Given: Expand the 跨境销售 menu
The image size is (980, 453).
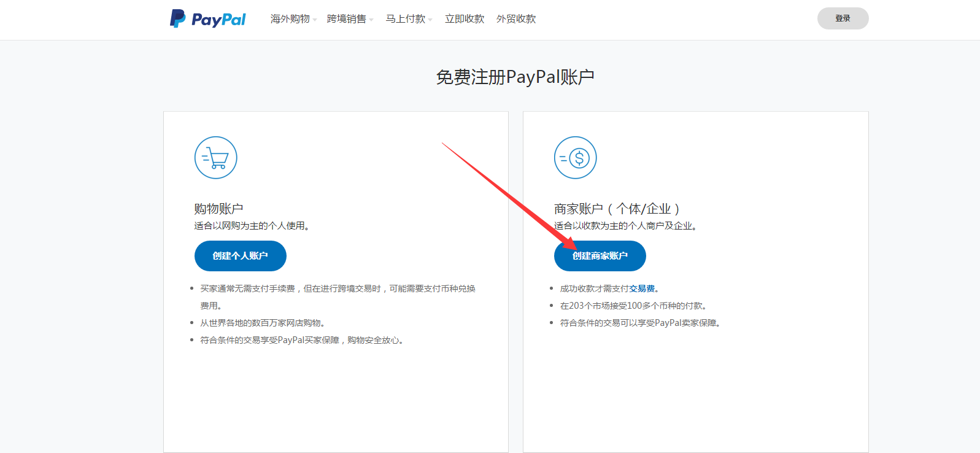Looking at the screenshot, I should click(350, 19).
